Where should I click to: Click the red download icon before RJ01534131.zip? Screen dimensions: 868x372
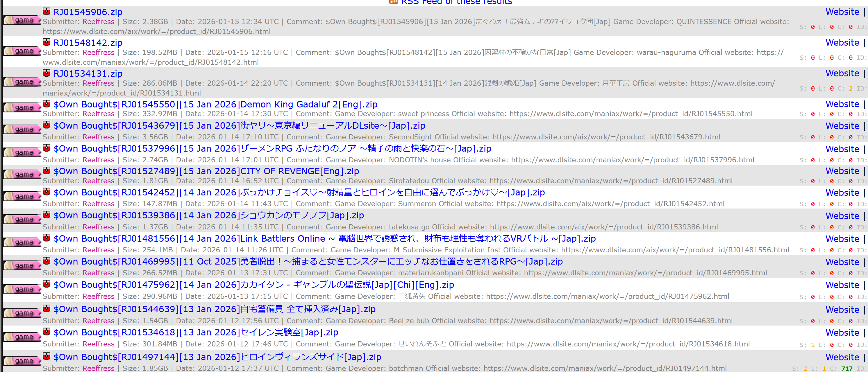pyautogui.click(x=47, y=73)
